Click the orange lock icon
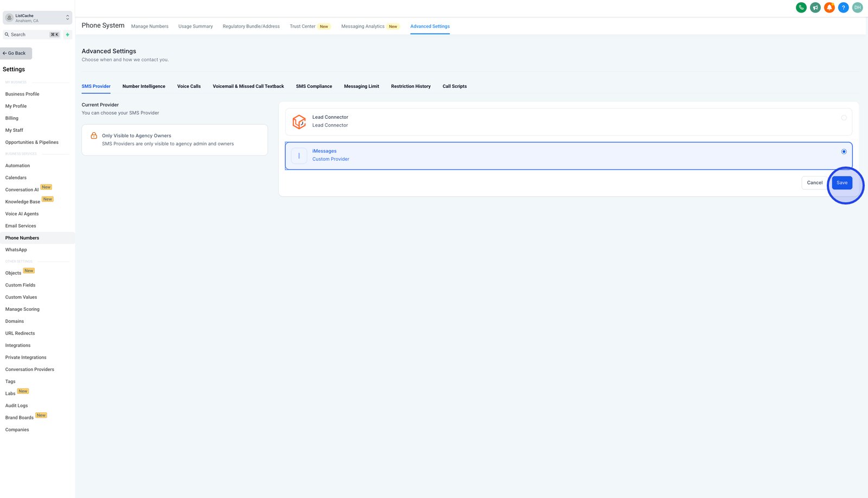The image size is (868, 498). pyautogui.click(x=94, y=136)
